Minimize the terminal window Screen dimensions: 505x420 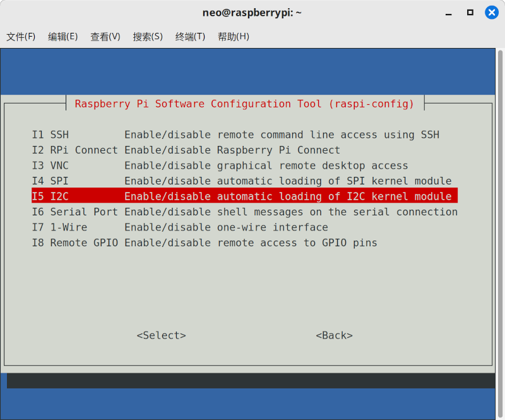(x=449, y=13)
